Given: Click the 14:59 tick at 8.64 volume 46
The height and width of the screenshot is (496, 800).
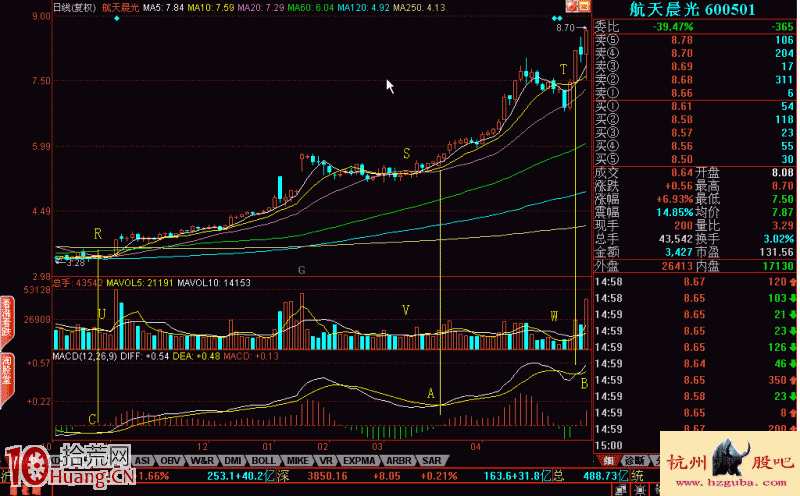Looking at the screenshot, I should 694,364.
